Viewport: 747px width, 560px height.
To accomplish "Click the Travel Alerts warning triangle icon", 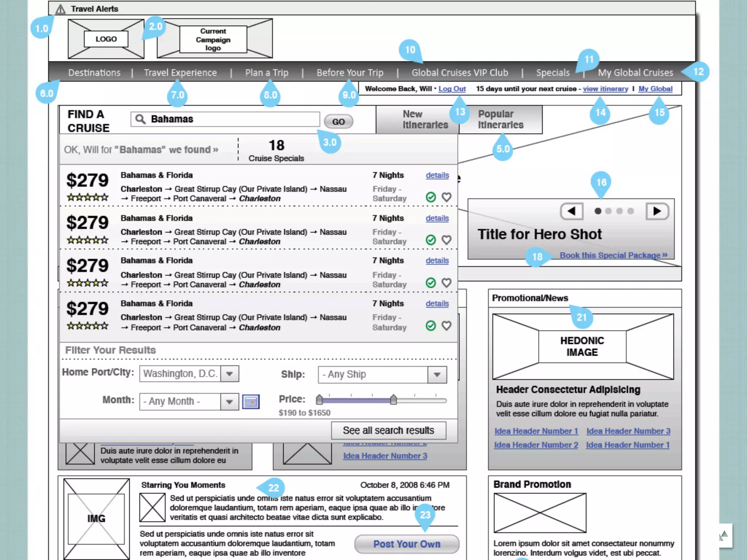I will tap(61, 9).
